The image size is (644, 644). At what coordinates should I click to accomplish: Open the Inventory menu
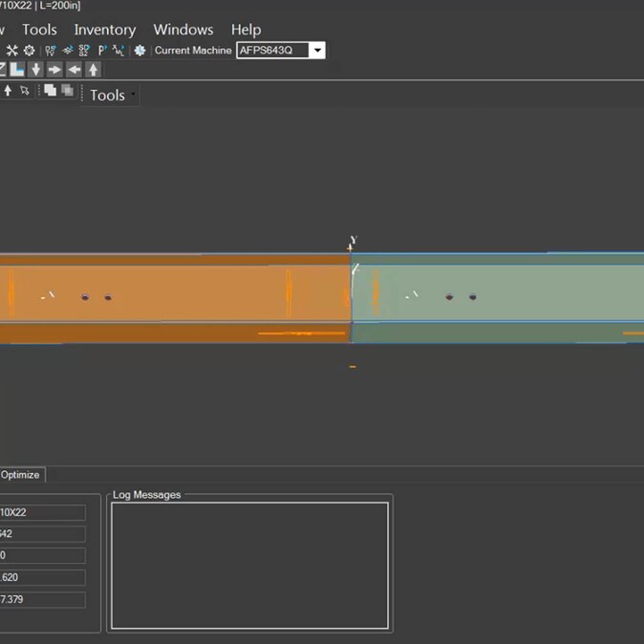pyautogui.click(x=105, y=30)
